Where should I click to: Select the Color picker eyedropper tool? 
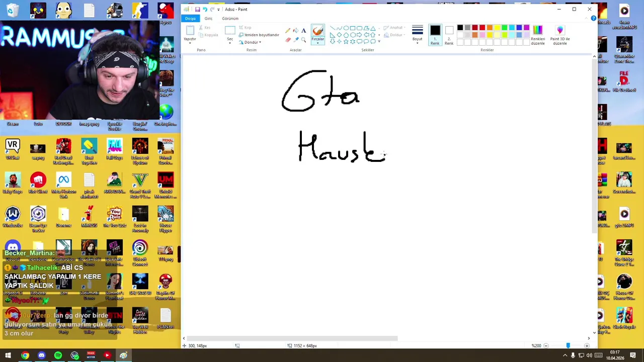tap(295, 40)
